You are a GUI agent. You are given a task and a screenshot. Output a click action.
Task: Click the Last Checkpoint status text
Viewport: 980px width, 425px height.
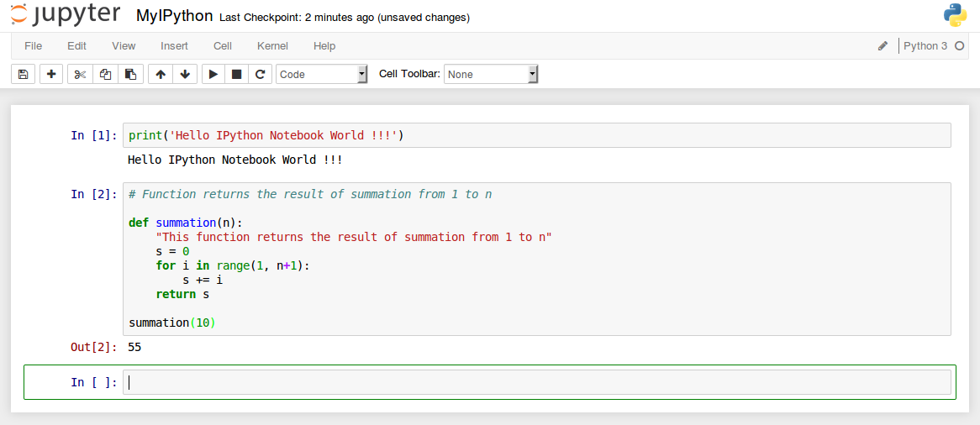tap(345, 18)
